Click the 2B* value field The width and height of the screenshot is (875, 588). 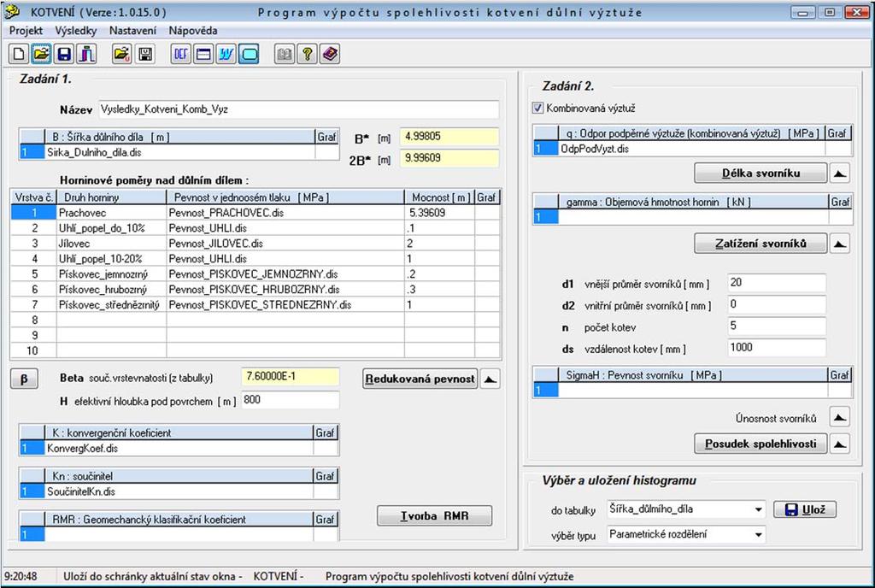pos(449,158)
